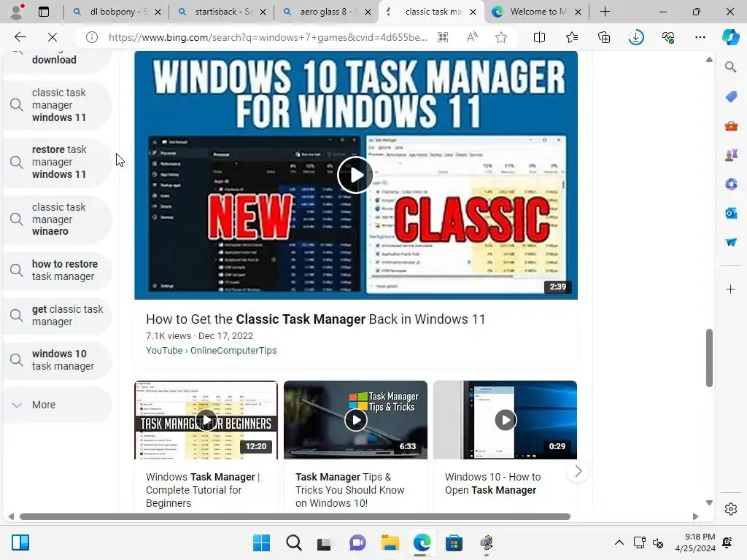Open File Explorer from taskbar
The width and height of the screenshot is (747, 560).
(x=390, y=542)
